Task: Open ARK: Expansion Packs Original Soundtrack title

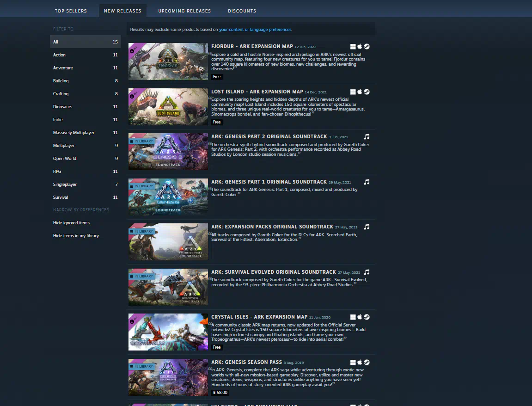Action: click(272, 227)
